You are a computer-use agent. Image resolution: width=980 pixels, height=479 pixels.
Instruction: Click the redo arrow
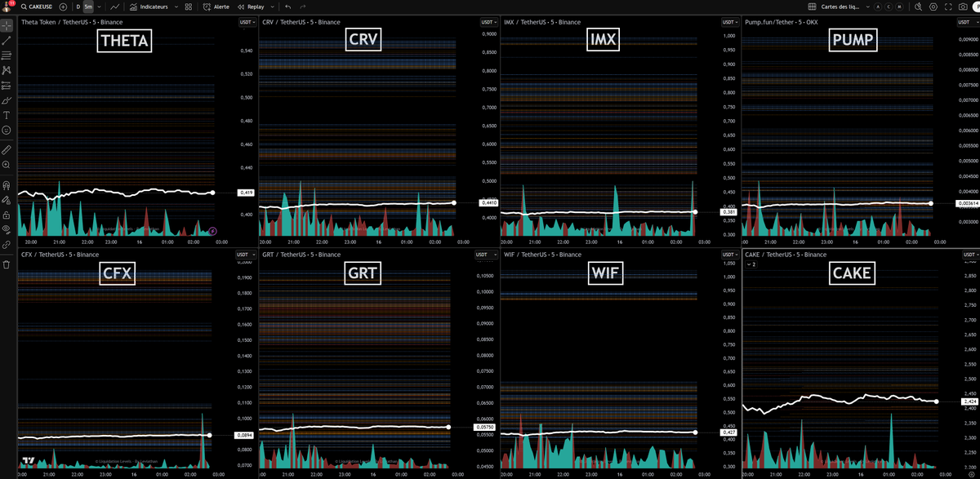click(303, 7)
